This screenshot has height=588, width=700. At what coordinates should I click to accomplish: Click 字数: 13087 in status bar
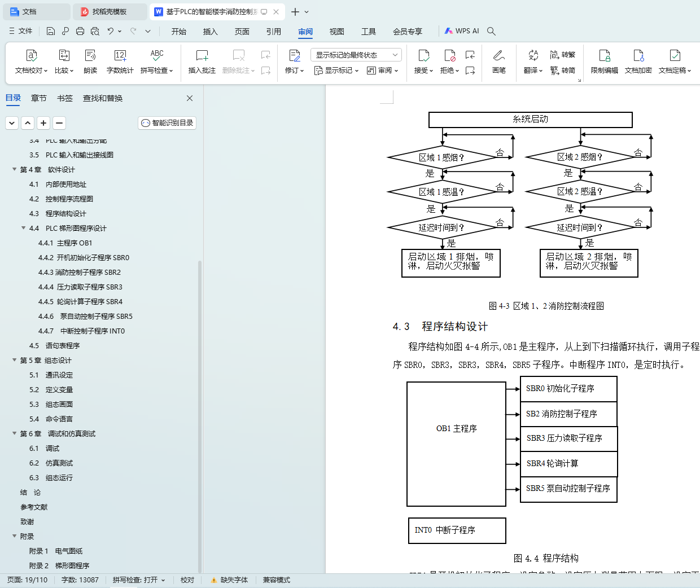coord(80,580)
